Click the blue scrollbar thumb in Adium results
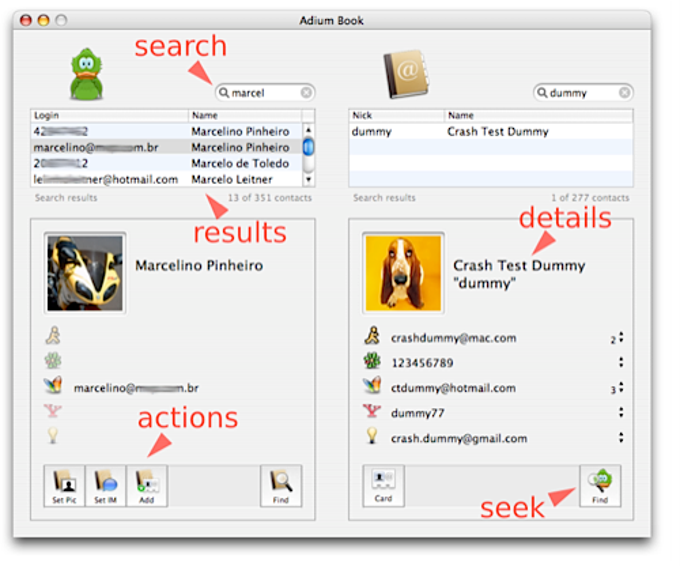This screenshot has height=566, width=680. click(308, 147)
